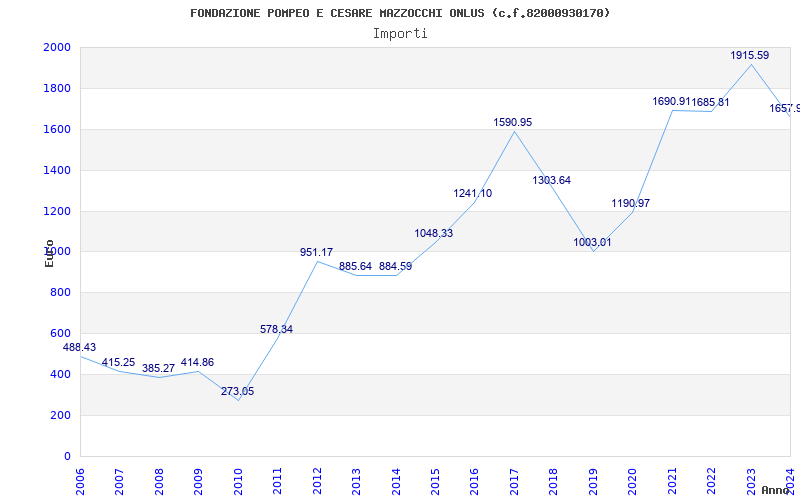Click the Euro y-axis title
Screen dimensions: 800x500
coord(49,253)
